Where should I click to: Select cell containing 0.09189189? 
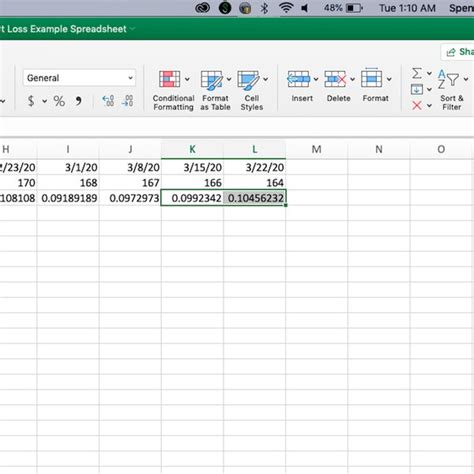(x=68, y=198)
